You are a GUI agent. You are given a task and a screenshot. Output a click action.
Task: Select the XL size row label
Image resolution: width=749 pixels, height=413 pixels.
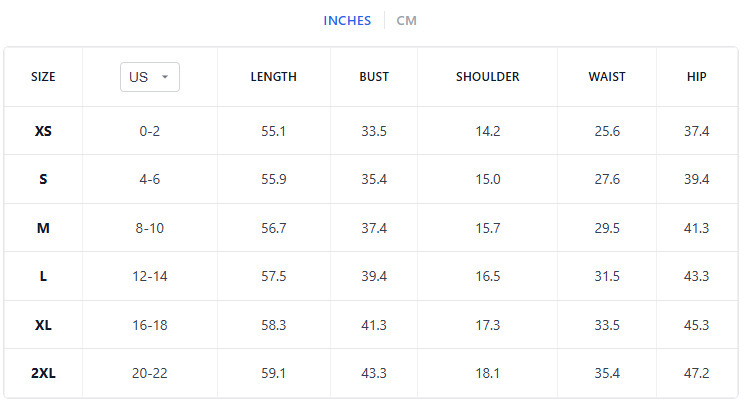(x=43, y=325)
